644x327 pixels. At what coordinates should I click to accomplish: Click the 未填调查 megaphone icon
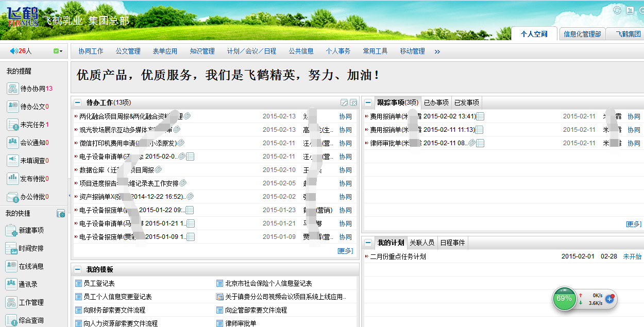(12, 161)
